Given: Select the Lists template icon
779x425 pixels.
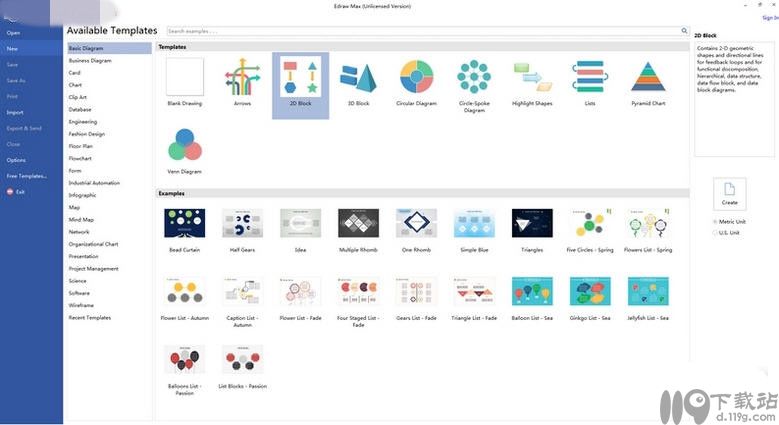Looking at the screenshot, I should (590, 77).
